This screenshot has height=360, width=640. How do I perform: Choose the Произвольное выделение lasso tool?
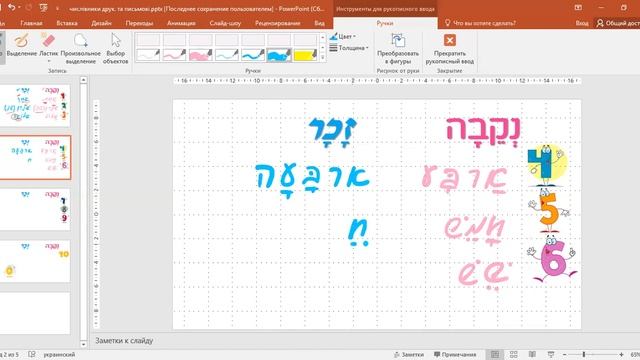[80, 48]
